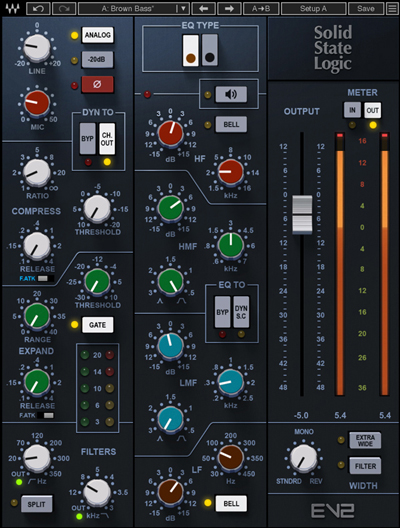Screen dimensions: 400x528
Task: Toggle DYN TO bypass BYP button
Action: pos(88,139)
